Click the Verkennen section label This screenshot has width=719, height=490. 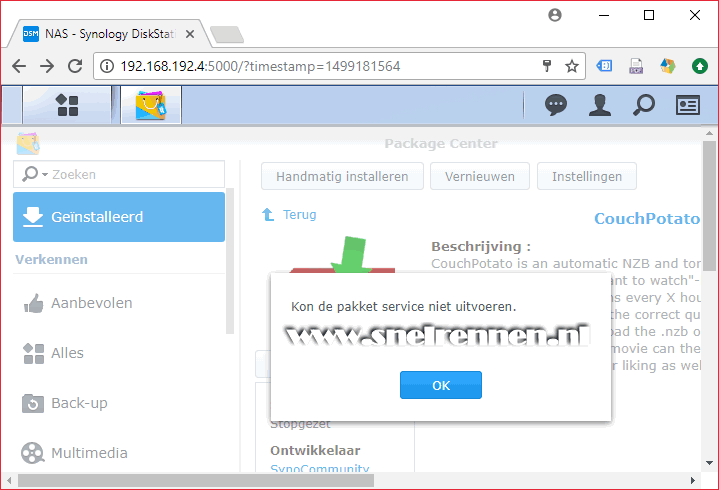pyautogui.click(x=51, y=259)
